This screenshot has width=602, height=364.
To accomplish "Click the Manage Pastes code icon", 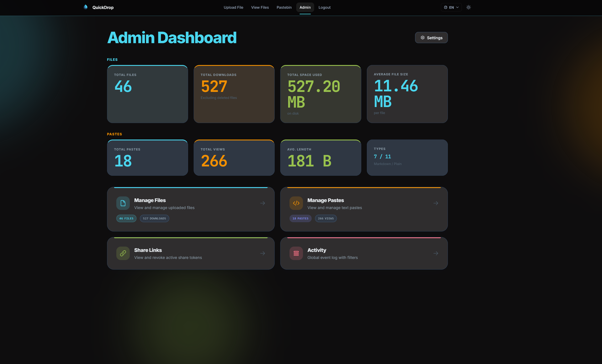I will click(296, 203).
